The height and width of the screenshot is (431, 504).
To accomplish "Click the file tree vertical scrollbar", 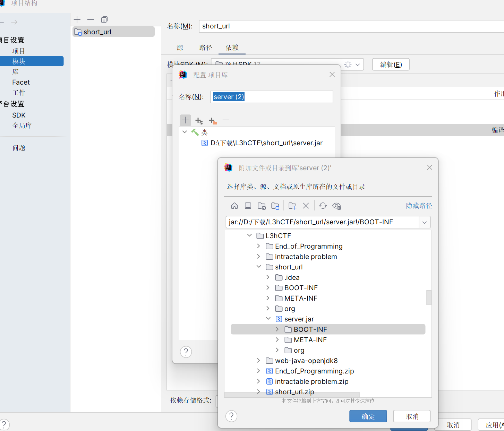I will click(429, 298).
